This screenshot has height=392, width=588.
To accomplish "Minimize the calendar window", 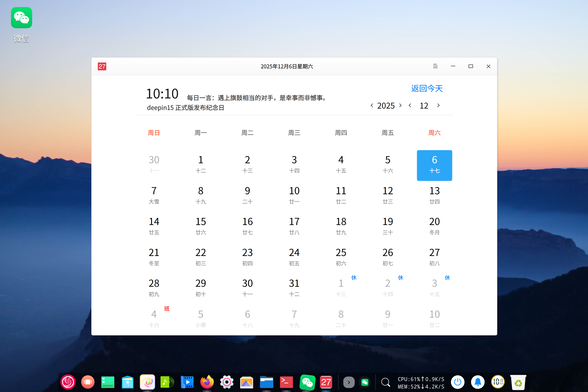I will point(453,66).
